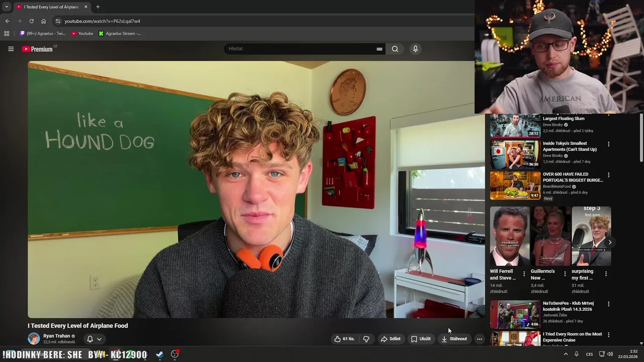Click taskbar microphone tray icon
Screen dimensions: 644x362
click(577, 354)
